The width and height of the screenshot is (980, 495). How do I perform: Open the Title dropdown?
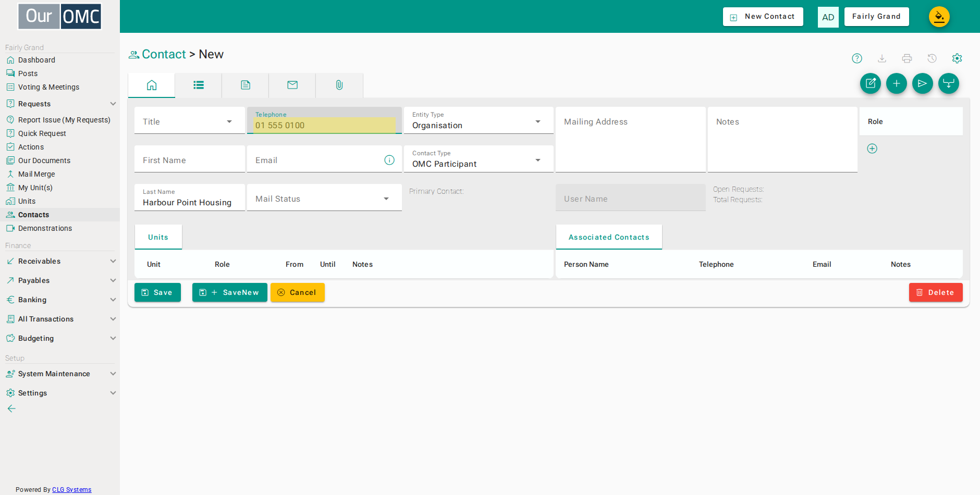pyautogui.click(x=190, y=121)
